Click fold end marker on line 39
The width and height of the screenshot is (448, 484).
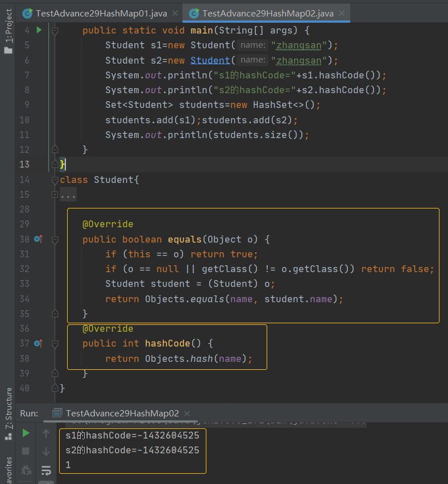55,373
